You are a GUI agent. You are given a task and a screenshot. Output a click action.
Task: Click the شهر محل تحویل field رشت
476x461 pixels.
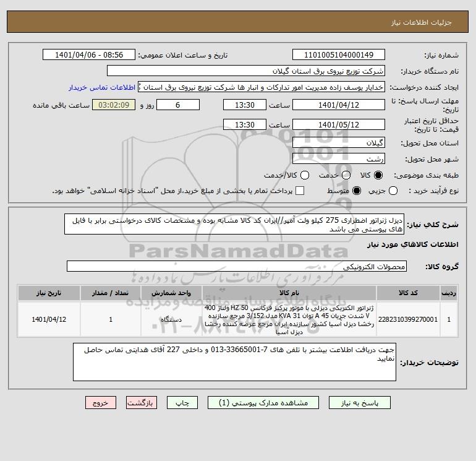tap(339, 159)
